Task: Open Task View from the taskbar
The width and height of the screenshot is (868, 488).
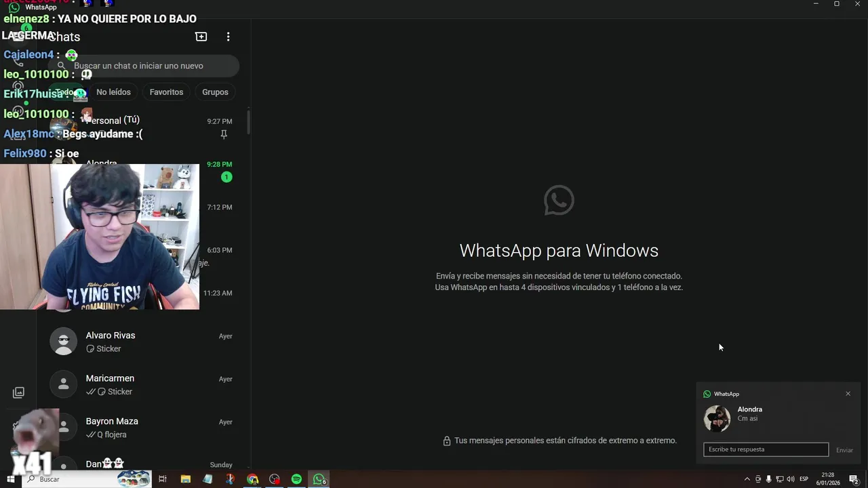Action: (x=163, y=479)
